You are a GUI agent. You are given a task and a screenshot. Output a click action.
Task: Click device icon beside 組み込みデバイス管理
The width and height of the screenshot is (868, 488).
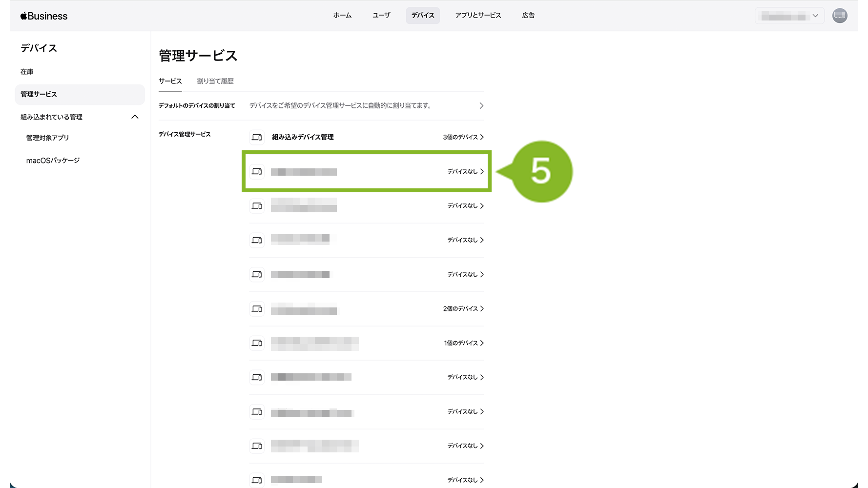(257, 137)
